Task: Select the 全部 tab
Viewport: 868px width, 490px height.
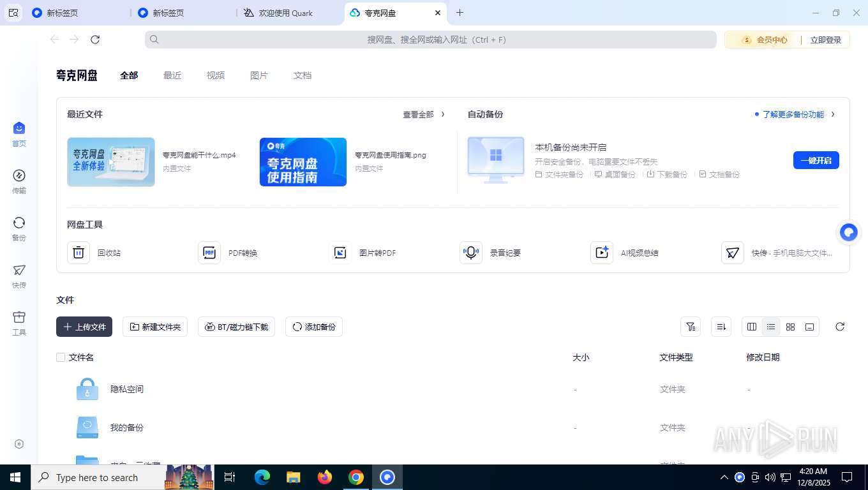Action: (129, 75)
